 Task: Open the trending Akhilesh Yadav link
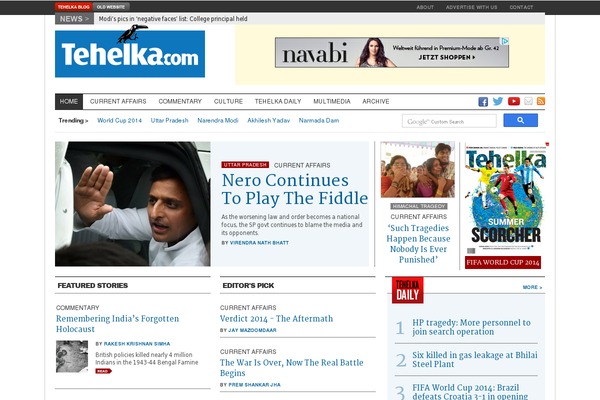[269, 121]
